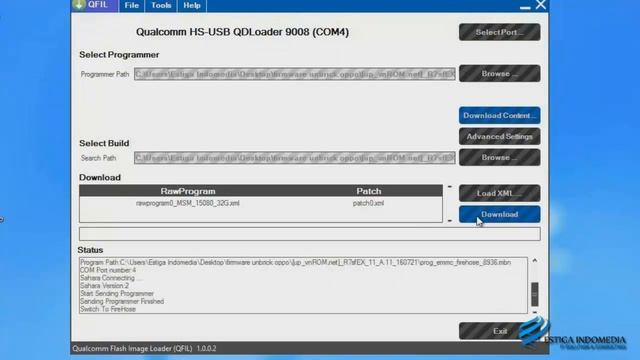
Task: Click the RawProgram column header
Action: click(188, 191)
